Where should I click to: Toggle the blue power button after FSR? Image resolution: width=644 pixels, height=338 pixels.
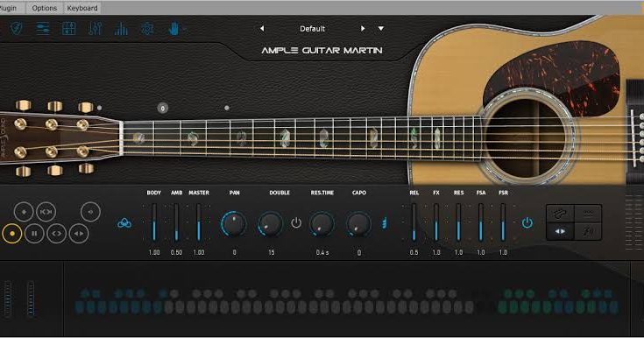click(x=527, y=223)
